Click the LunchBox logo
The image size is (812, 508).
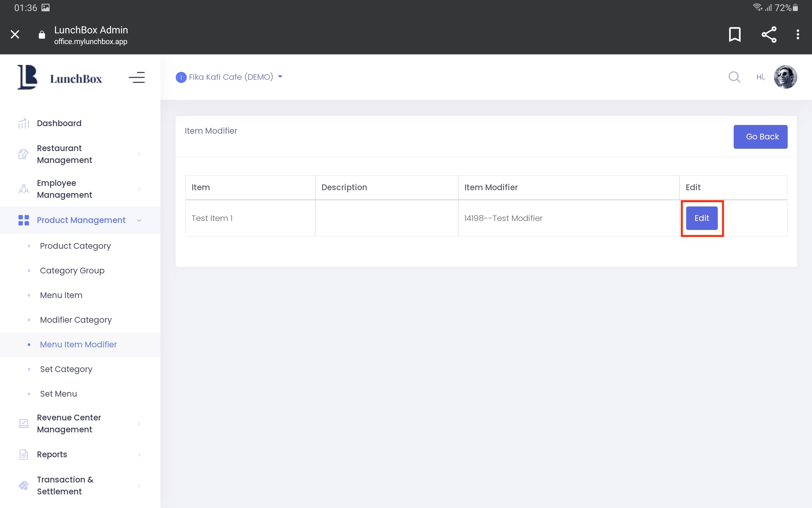[x=60, y=78]
